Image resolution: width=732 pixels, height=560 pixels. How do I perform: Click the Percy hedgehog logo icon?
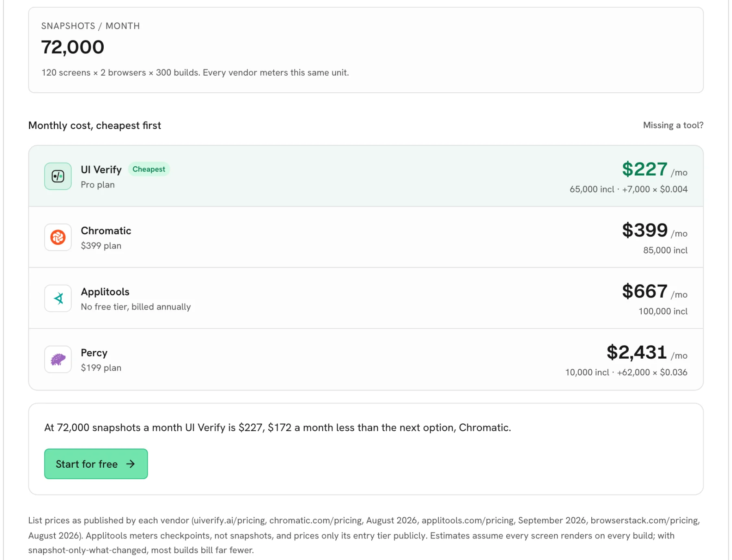(58, 359)
